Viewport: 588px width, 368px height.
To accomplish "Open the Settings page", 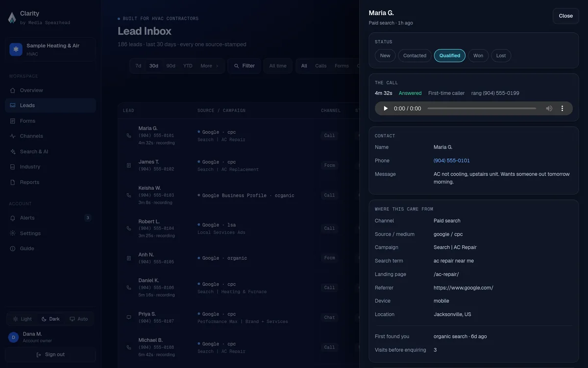I will (50, 234).
